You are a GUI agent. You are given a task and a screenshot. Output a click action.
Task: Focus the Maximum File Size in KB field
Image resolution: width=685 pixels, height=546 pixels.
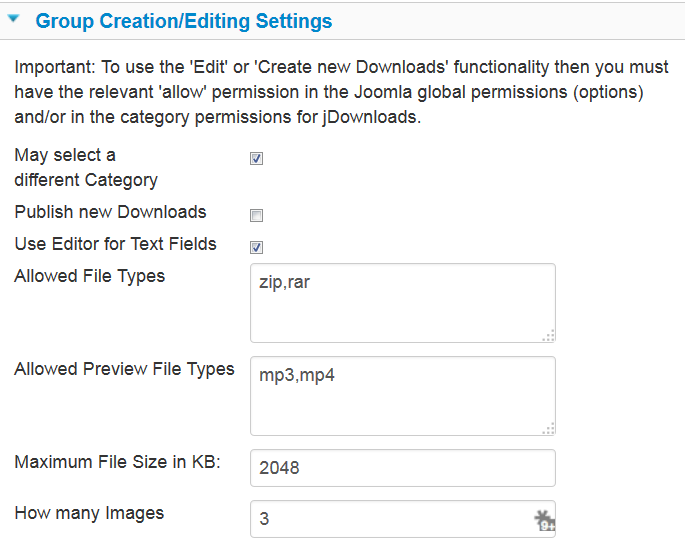click(x=403, y=468)
